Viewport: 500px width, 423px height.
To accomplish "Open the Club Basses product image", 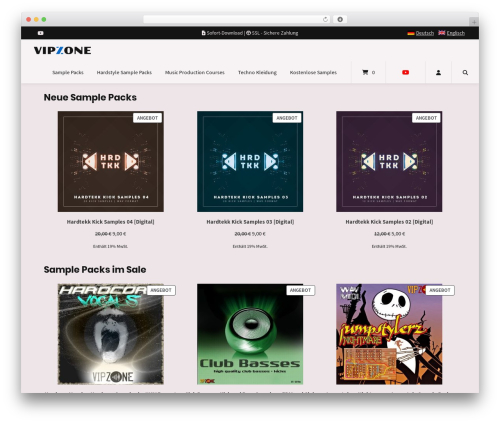I will pyautogui.click(x=250, y=334).
